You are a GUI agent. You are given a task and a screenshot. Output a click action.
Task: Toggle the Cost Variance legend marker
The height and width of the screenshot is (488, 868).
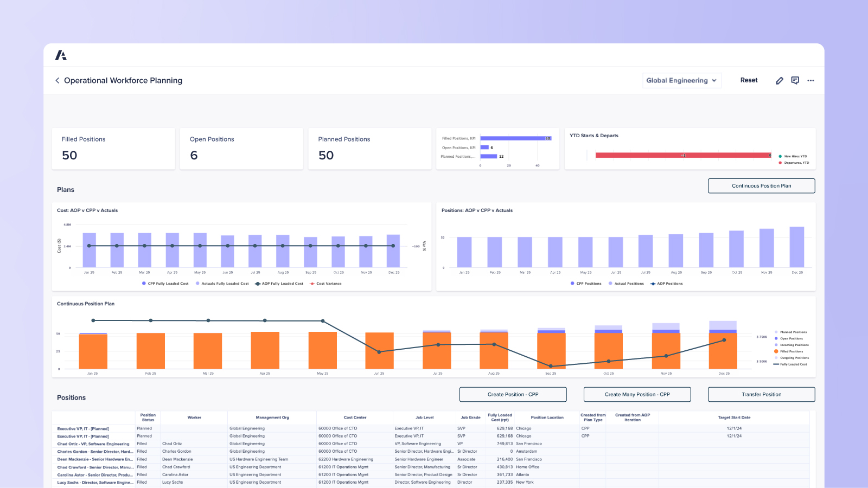pos(311,283)
